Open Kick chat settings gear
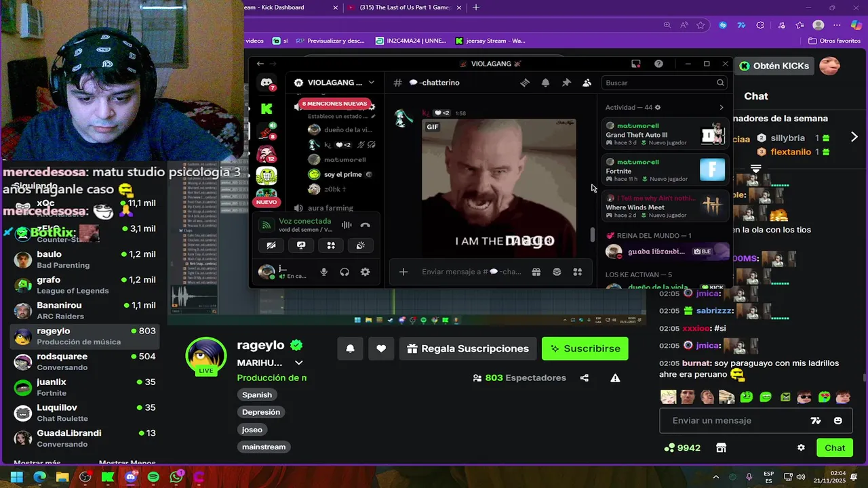This screenshot has height=488, width=868. click(x=801, y=447)
